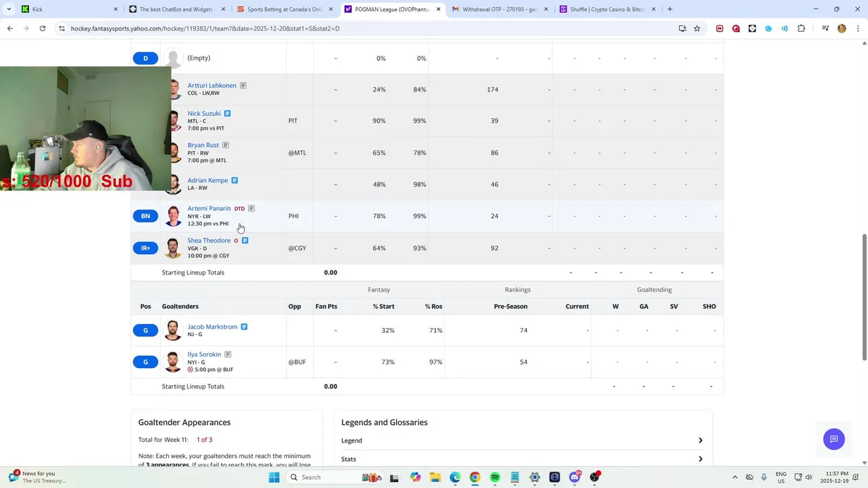868x488 pixels.
Task: Open Copilot from the taskbar
Action: (x=415, y=477)
